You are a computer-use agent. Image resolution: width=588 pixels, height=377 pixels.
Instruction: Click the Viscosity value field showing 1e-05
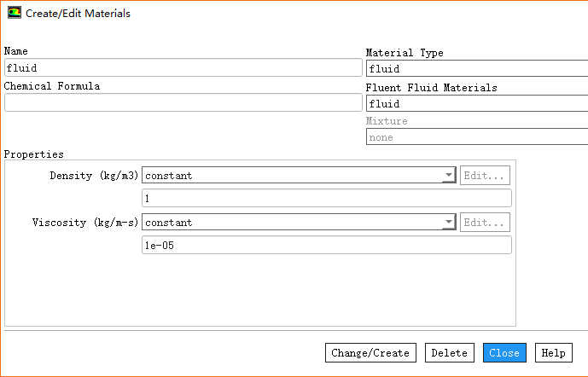(x=326, y=246)
